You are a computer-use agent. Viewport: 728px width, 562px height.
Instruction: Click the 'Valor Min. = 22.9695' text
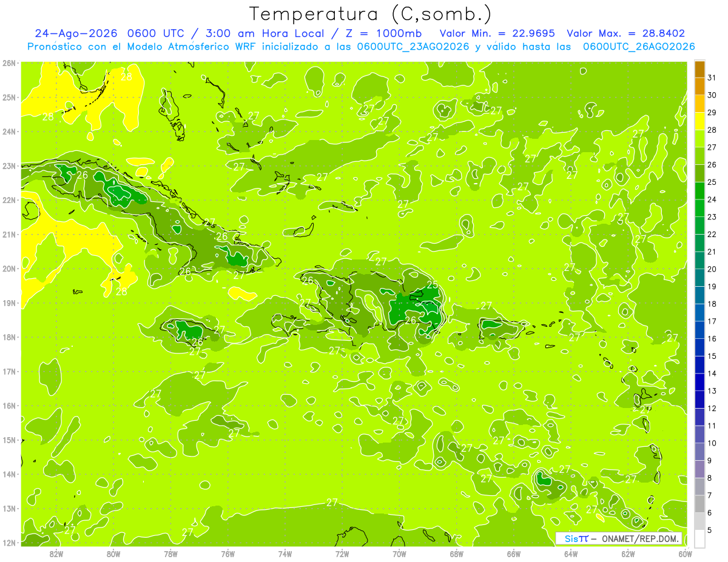coord(497,33)
